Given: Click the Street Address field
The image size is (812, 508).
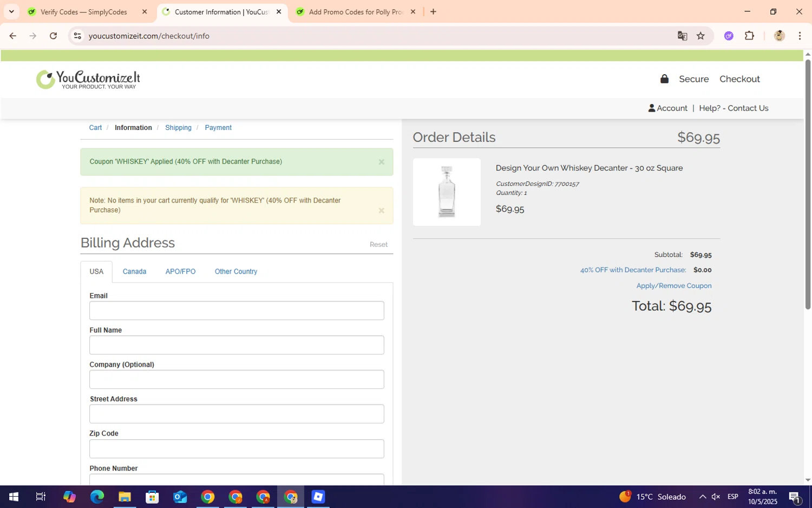Looking at the screenshot, I should tap(237, 414).
